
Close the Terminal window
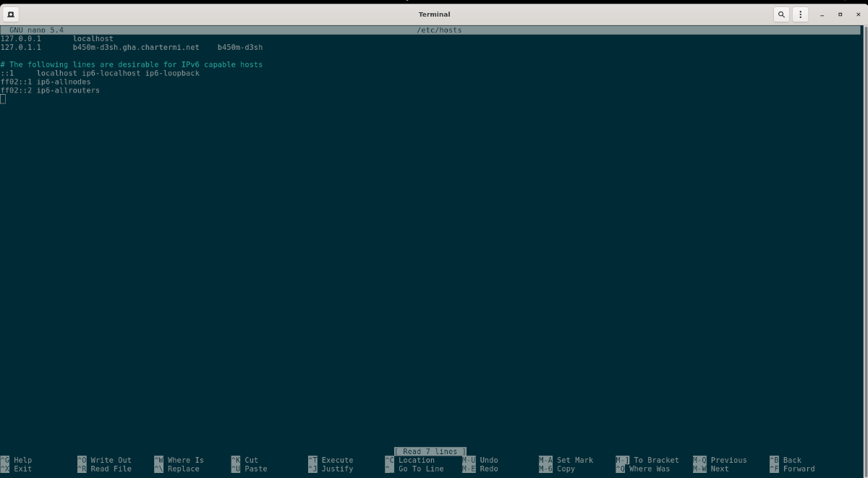857,14
